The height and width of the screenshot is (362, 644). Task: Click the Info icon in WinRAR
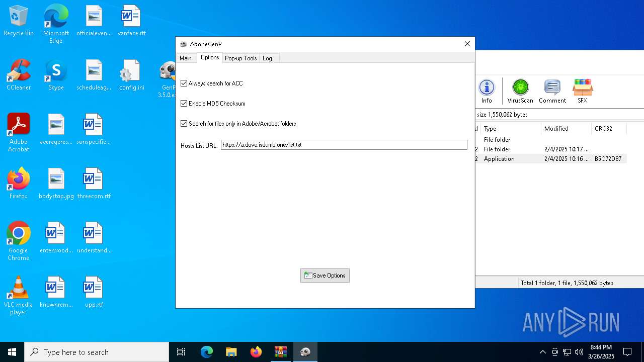tap(487, 91)
